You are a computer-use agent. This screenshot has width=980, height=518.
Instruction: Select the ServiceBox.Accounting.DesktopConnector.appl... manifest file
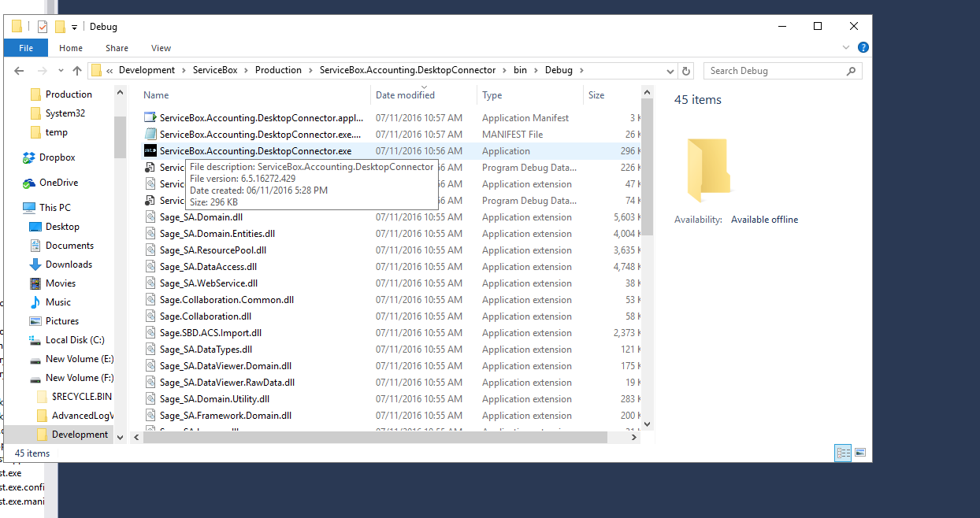(261, 118)
